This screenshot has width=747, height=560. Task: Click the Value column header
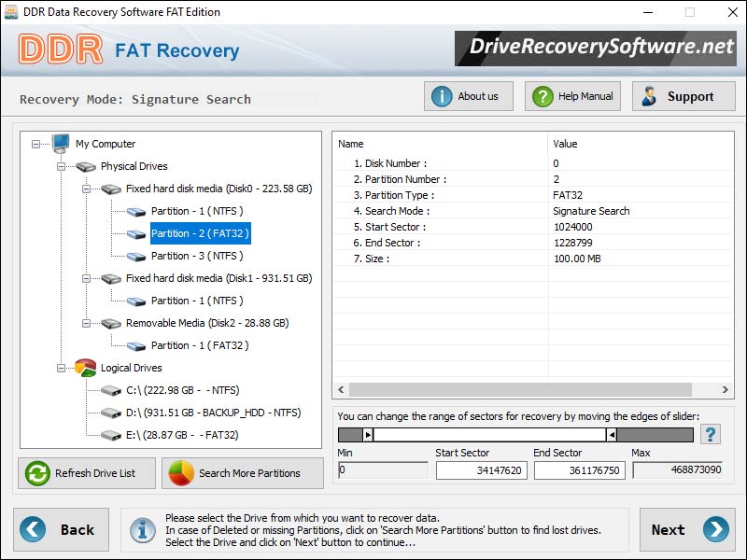click(x=565, y=144)
